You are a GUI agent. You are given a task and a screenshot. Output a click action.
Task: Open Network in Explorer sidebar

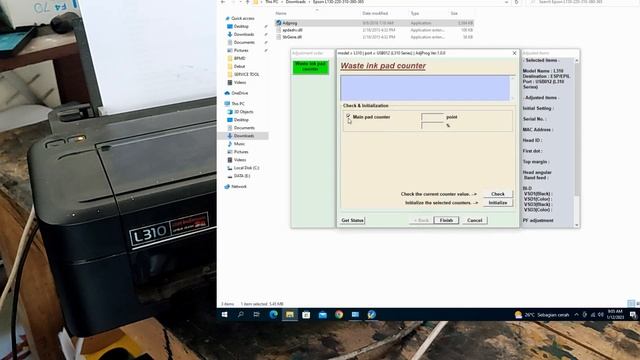tap(239, 187)
